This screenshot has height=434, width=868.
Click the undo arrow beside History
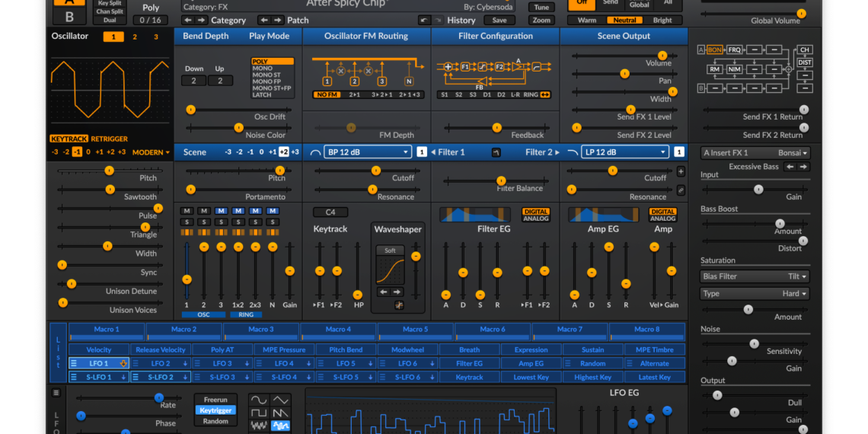pyautogui.click(x=425, y=21)
